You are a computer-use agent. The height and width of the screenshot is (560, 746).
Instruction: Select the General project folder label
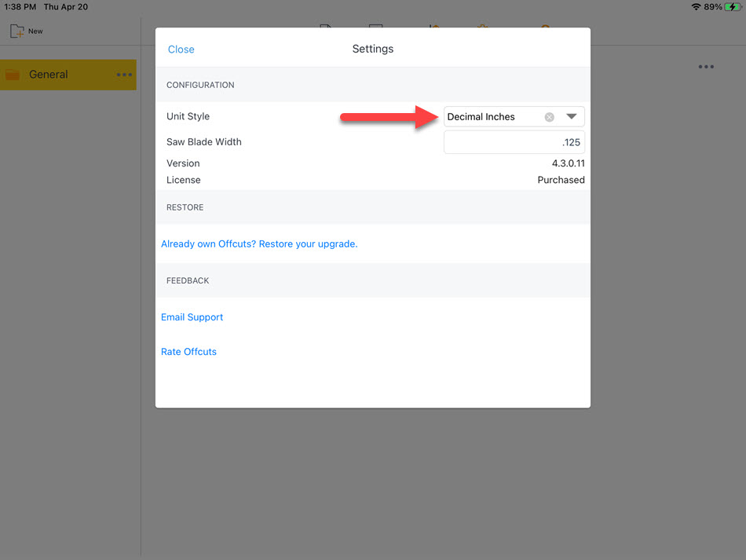click(49, 75)
